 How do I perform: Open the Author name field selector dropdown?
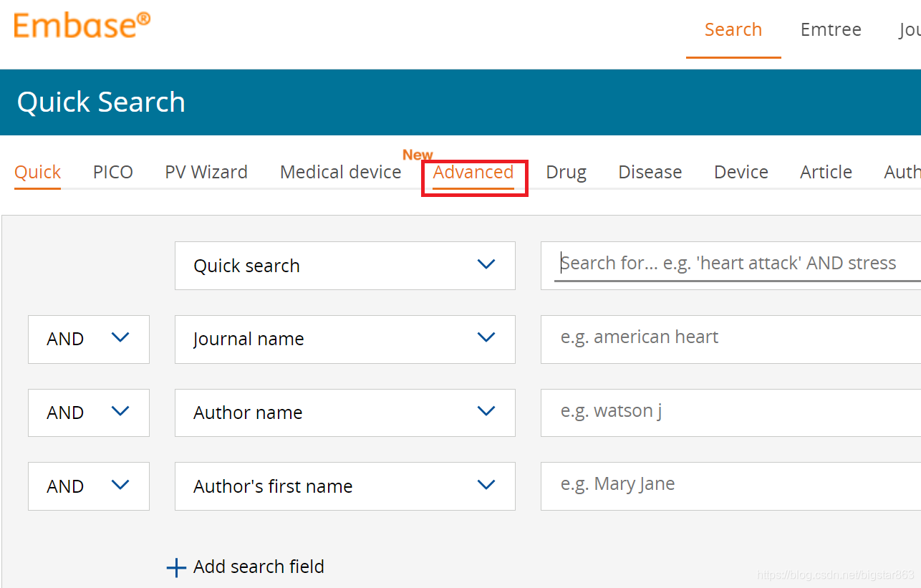pyautogui.click(x=345, y=413)
